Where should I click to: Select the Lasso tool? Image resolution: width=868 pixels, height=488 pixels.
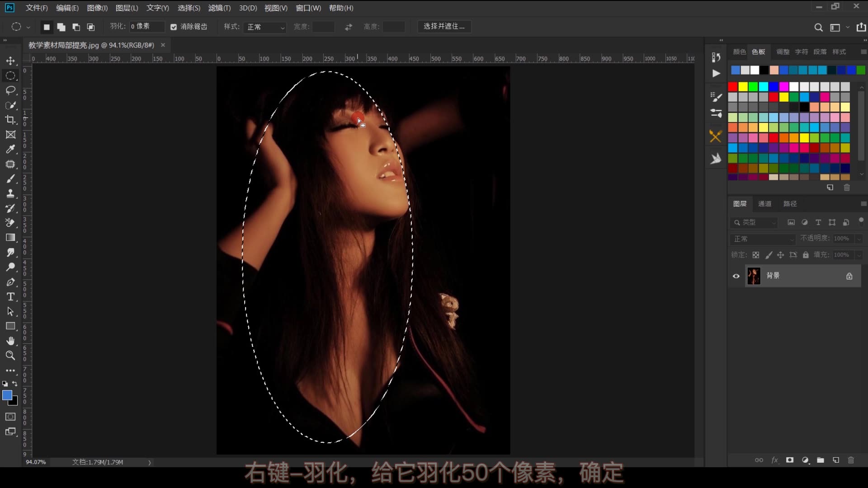coord(10,90)
